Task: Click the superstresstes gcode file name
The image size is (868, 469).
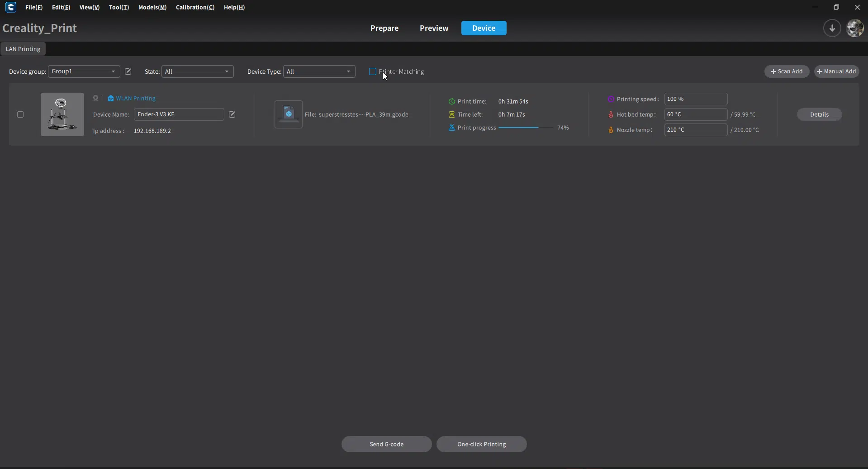Action: pos(363,114)
